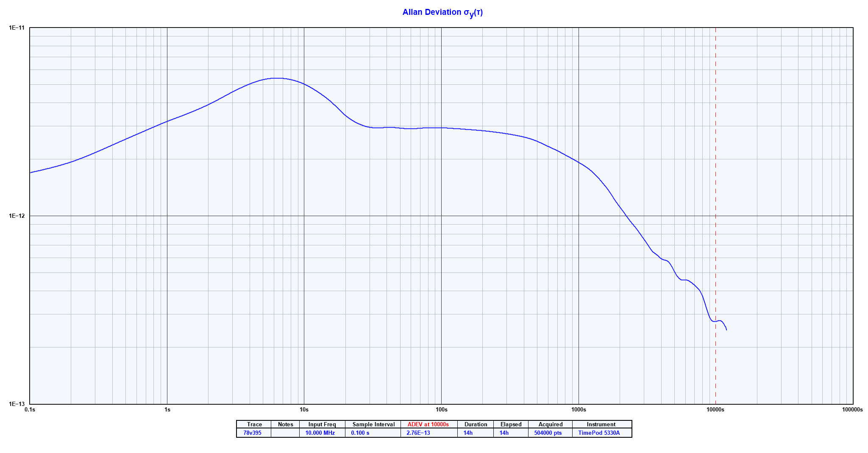Click the 100s x-axis tick label
Screen dimensions: 868x453
[441, 409]
